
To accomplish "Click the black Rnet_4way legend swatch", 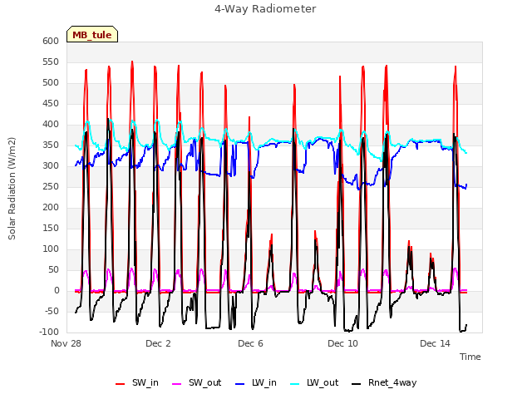I will (x=357, y=384).
